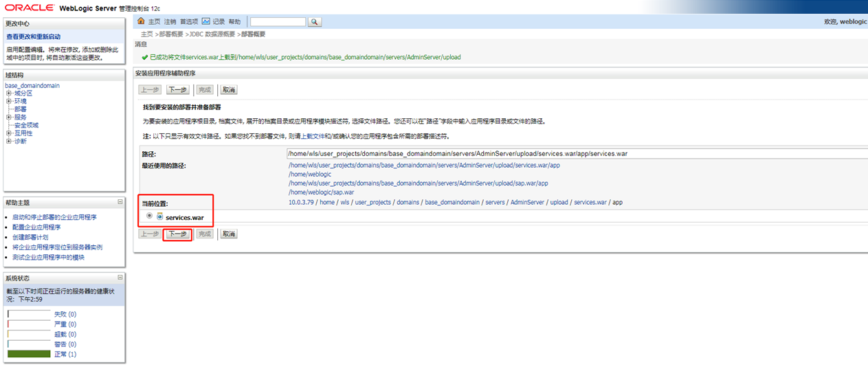Click 失败 (0) in system status
868x371 pixels.
click(x=65, y=314)
